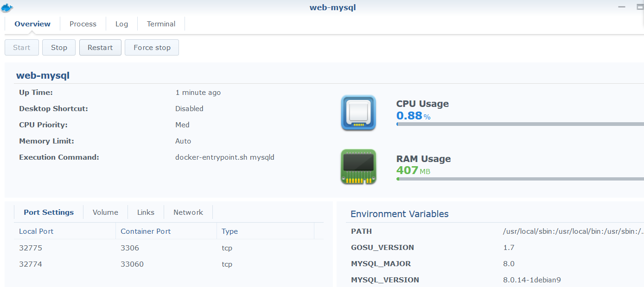
Task: Click the web-mysql window title
Action: [333, 7]
